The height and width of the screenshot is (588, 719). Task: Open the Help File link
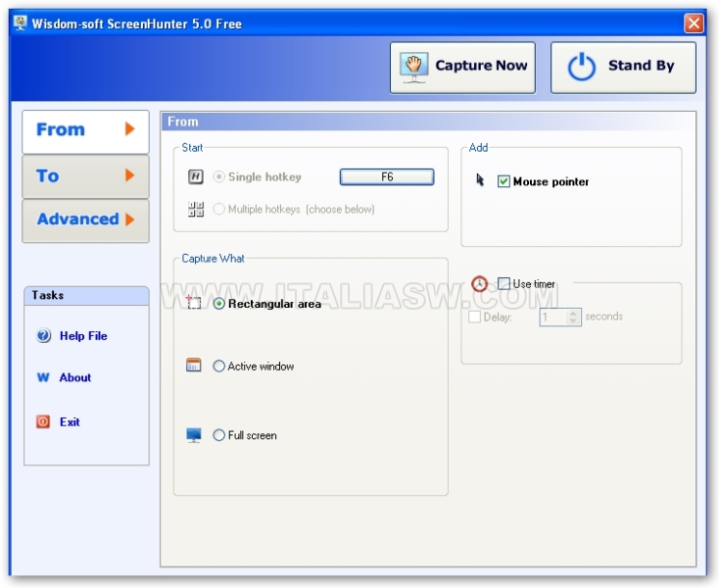point(83,336)
